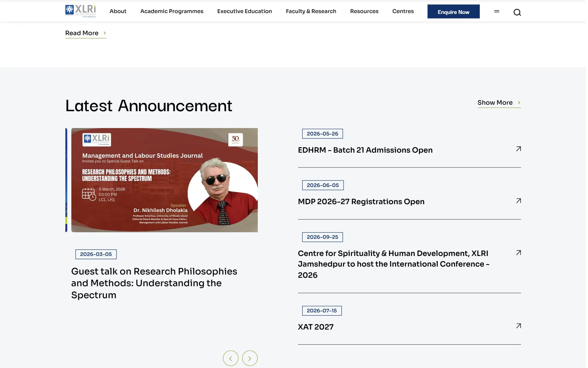Image resolution: width=588 pixels, height=368 pixels.
Task: Open Faculty & Research menu
Action: (311, 11)
